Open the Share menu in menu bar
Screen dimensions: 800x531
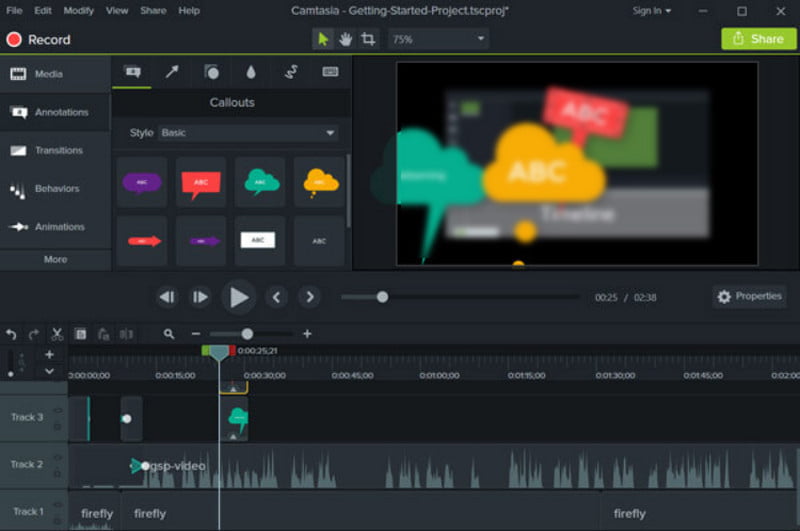pyautogui.click(x=153, y=11)
